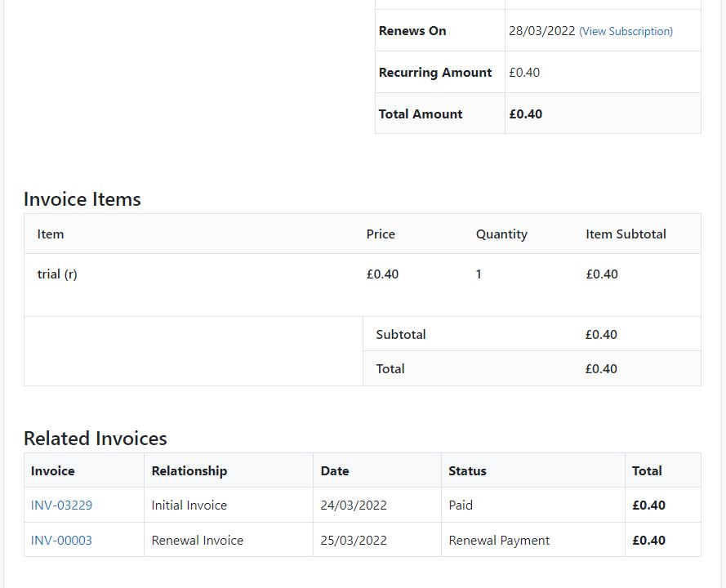Viewport: 726px width, 588px height.
Task: Click the date 25/03/2022
Action: [354, 541]
